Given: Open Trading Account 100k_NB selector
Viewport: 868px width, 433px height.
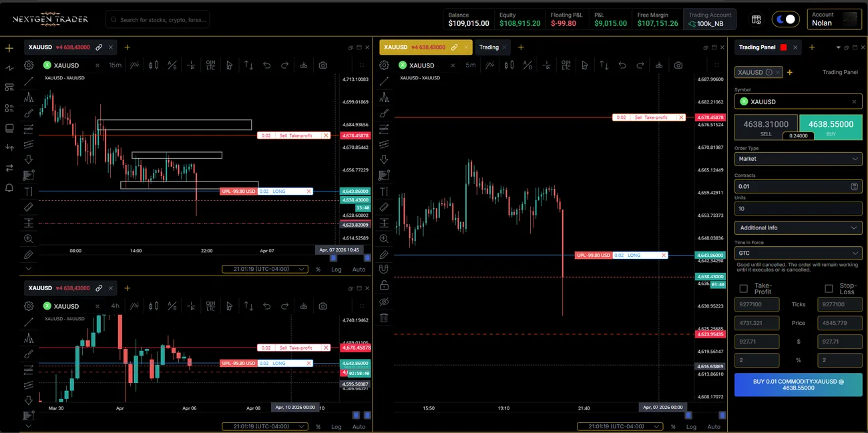Looking at the screenshot, I should (x=710, y=19).
